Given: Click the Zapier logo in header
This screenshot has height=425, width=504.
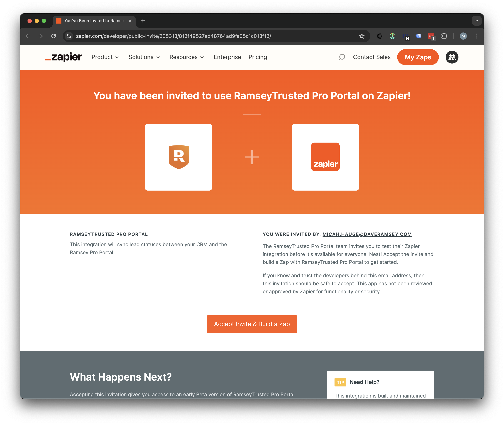Looking at the screenshot, I should click(x=63, y=57).
